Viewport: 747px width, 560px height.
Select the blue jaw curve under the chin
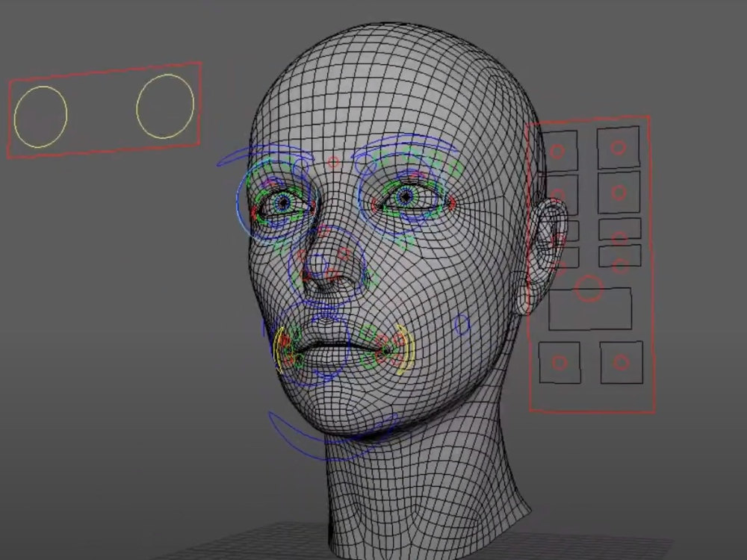tap(332, 438)
